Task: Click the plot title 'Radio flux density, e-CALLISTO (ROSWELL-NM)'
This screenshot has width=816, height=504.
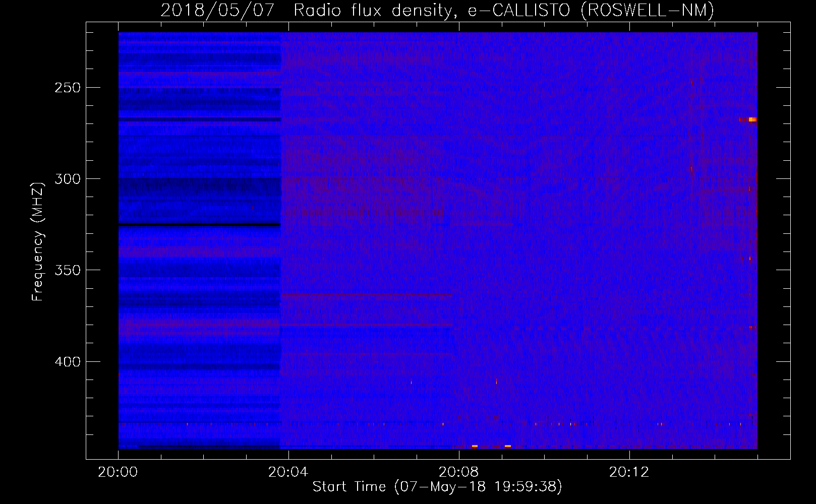Action: click(504, 10)
